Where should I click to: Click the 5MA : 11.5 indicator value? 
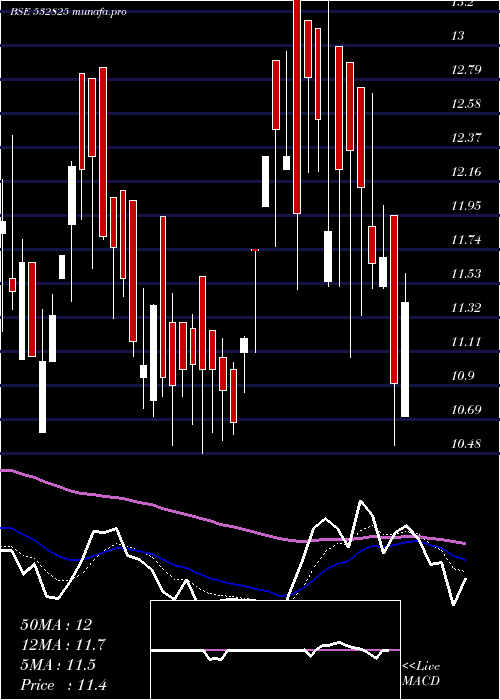[58, 665]
